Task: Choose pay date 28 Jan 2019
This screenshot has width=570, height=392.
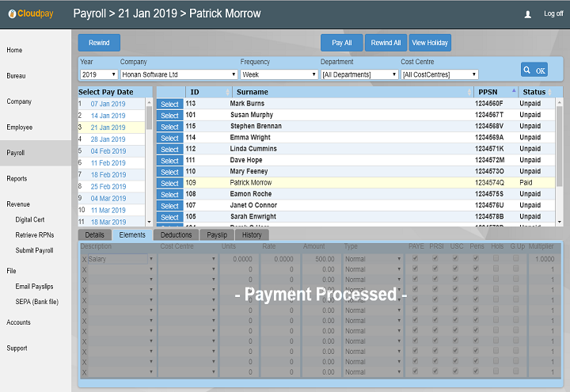Action: coord(108,139)
